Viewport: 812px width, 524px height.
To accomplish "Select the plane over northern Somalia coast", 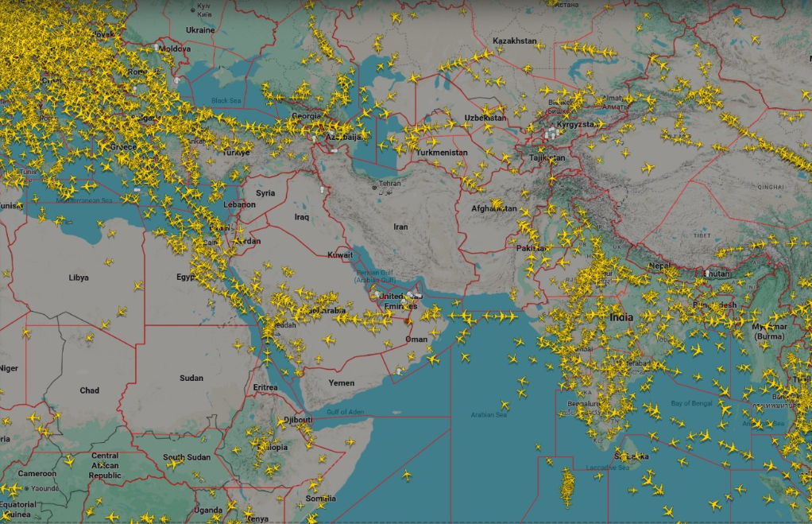I will coord(350,442).
